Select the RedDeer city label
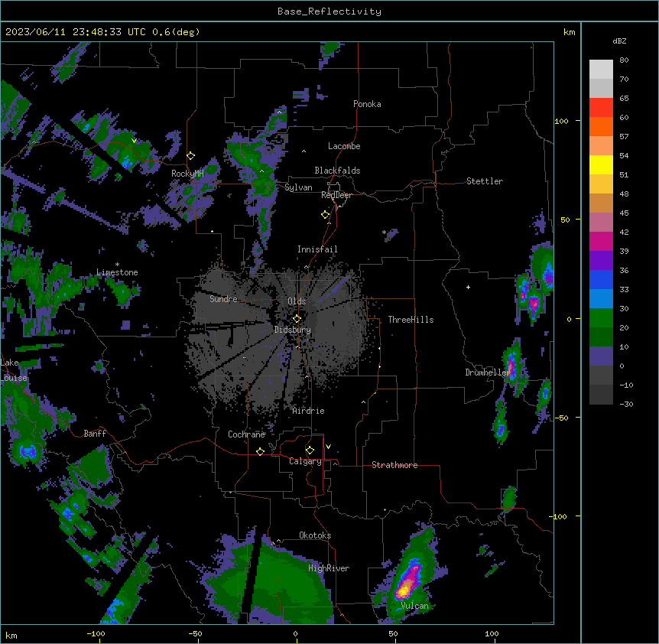The width and height of the screenshot is (659, 644). coord(336,195)
